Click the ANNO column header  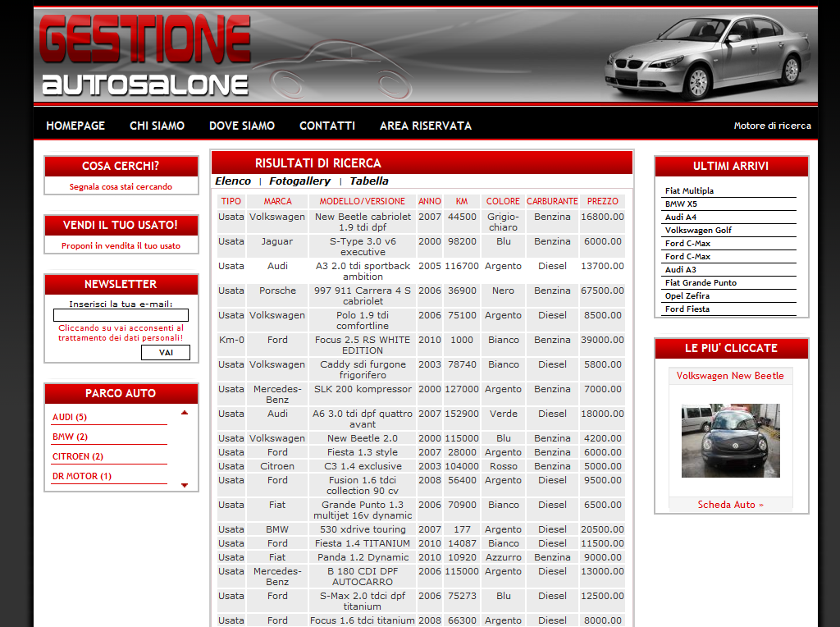pyautogui.click(x=430, y=202)
